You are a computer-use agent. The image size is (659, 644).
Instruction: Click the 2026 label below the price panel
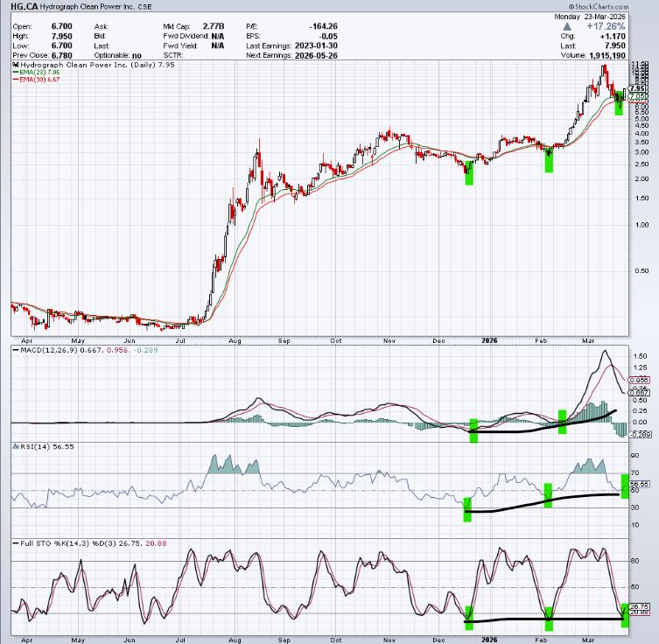point(489,340)
